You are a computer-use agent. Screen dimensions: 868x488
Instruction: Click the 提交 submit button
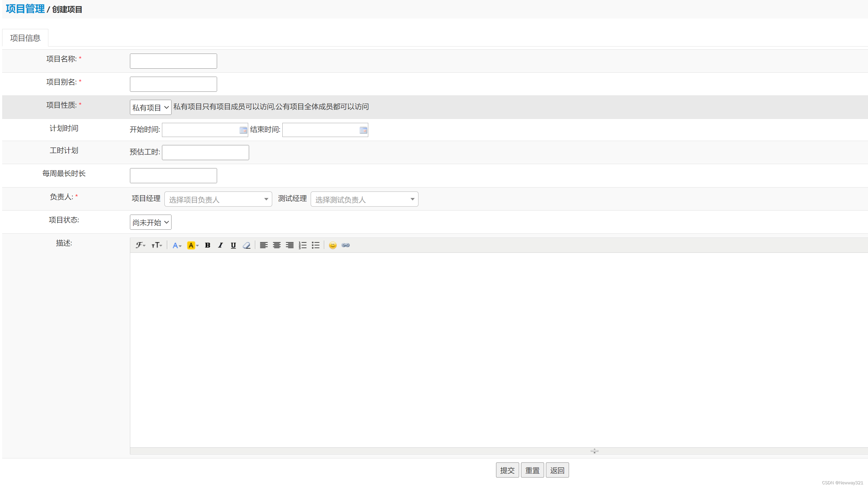click(507, 470)
